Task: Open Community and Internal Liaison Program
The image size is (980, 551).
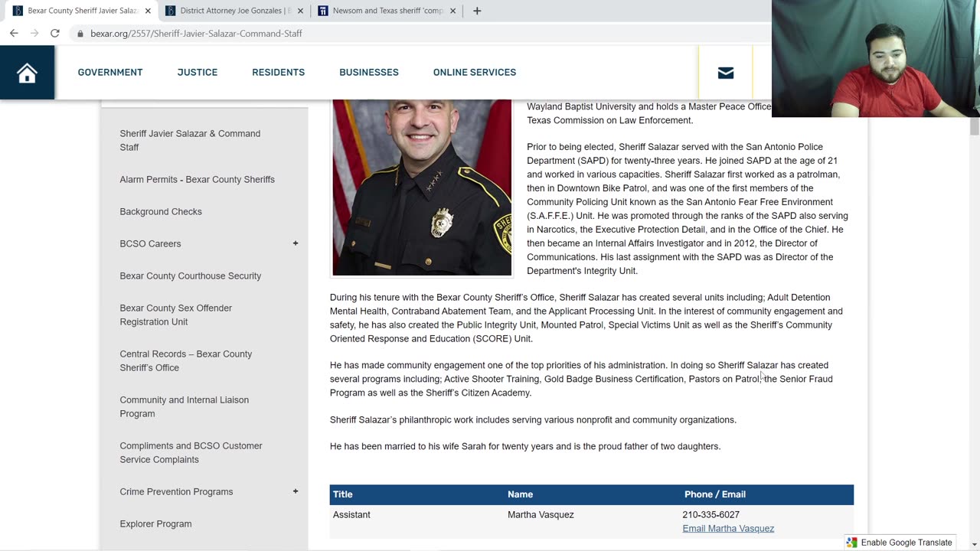Action: click(184, 406)
